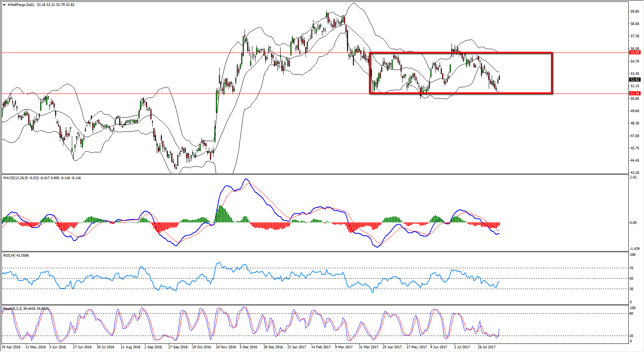Select the Stochastic scale value 80
The image size is (644, 352).
pos(631,314)
